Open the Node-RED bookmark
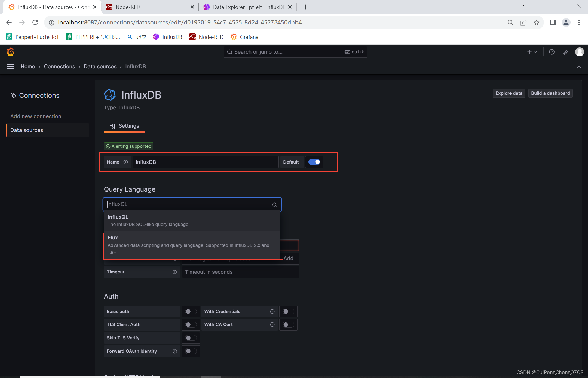This screenshot has height=378, width=588. [x=206, y=37]
